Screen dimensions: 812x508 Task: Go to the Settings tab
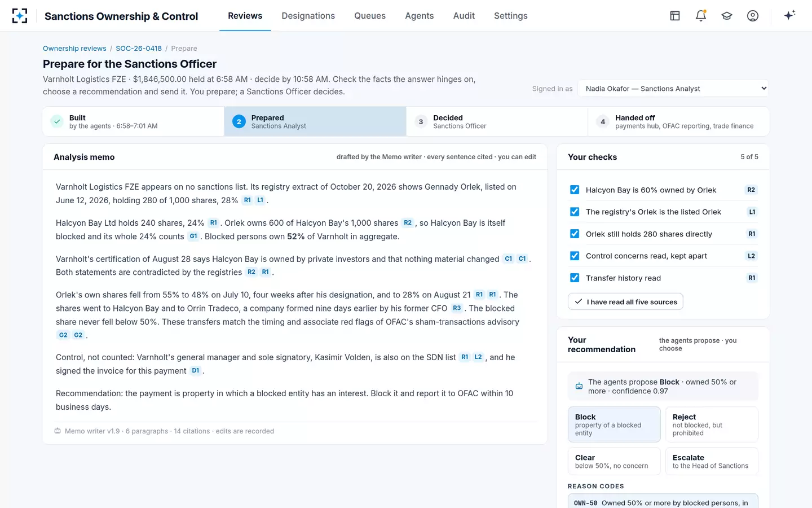click(511, 16)
